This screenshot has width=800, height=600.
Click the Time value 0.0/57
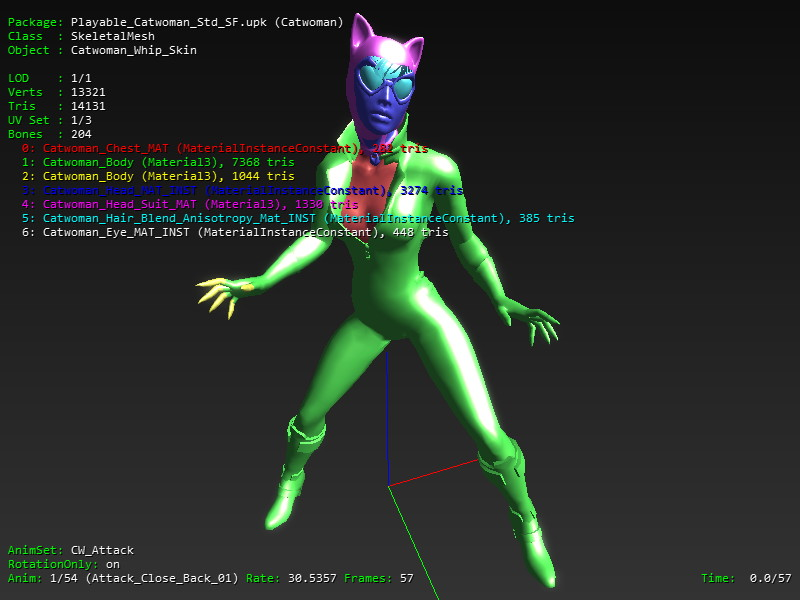click(x=770, y=579)
